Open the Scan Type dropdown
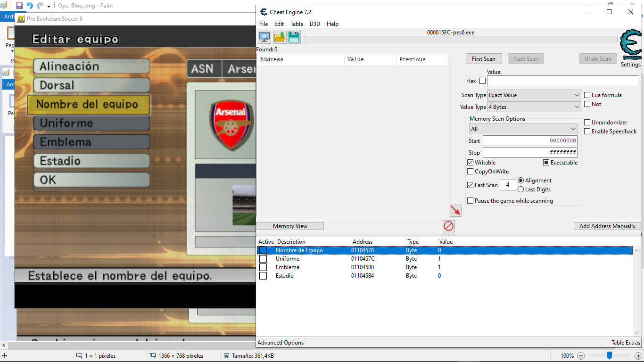Image resolution: width=644 pixels, height=362 pixels. pyautogui.click(x=534, y=95)
